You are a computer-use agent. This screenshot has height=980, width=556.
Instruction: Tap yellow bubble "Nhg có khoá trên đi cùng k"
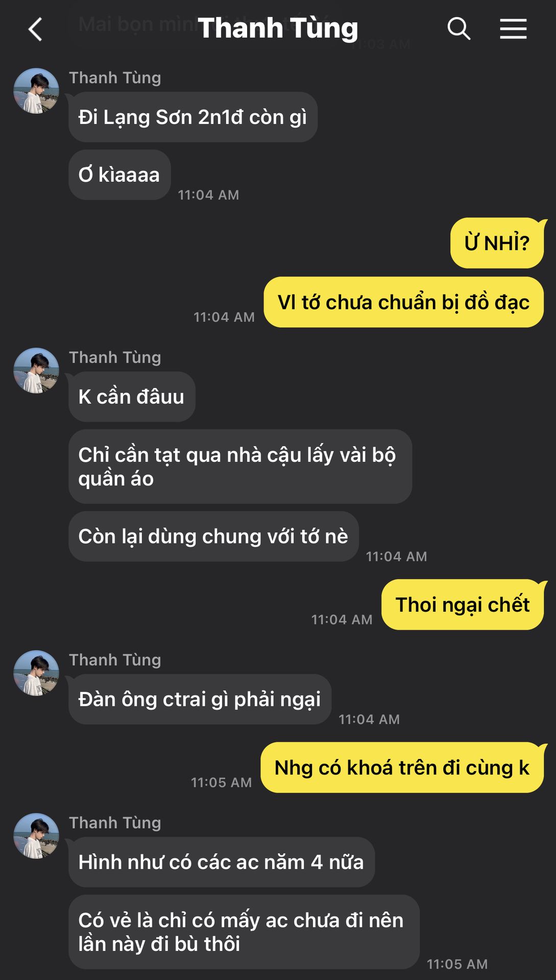pyautogui.click(x=402, y=768)
